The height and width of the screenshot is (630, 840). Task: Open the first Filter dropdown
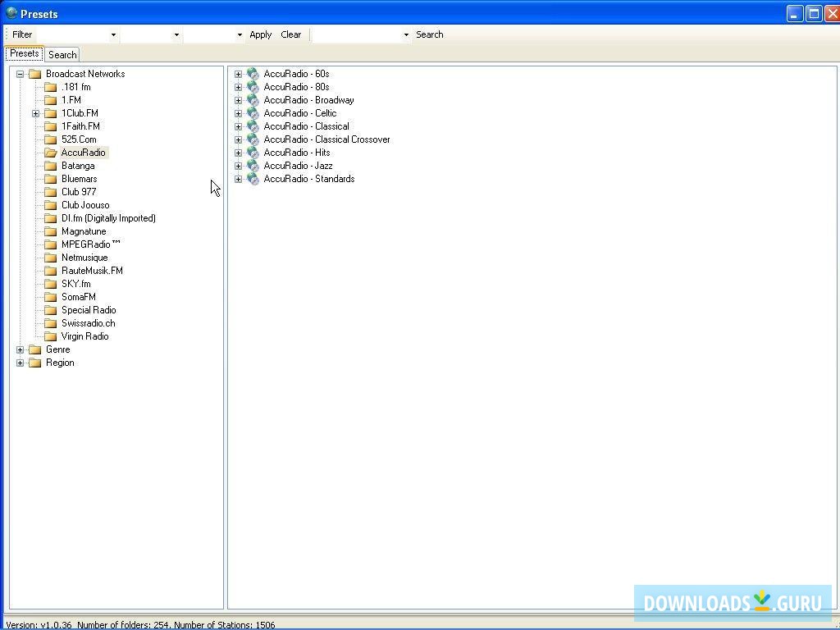click(113, 34)
